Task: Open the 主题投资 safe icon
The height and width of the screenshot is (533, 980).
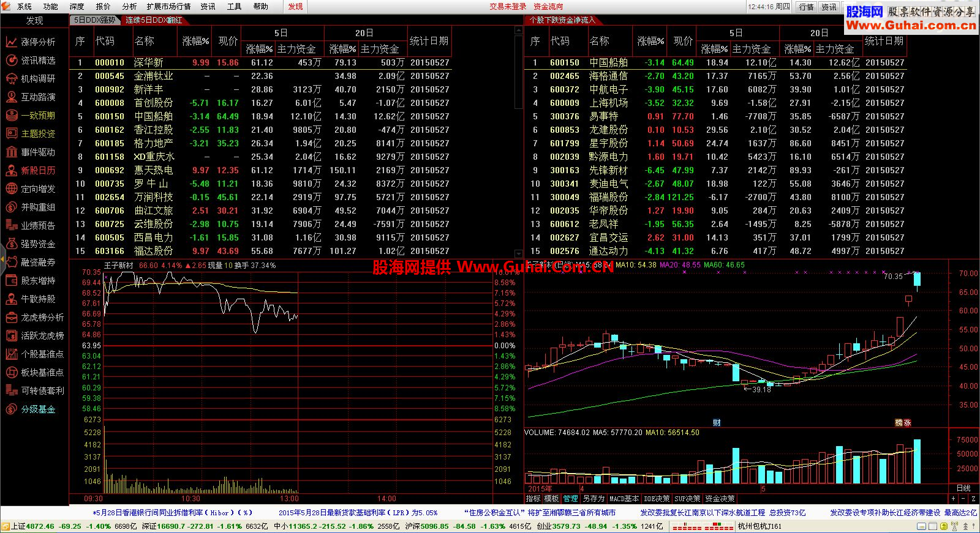Action: (11, 133)
